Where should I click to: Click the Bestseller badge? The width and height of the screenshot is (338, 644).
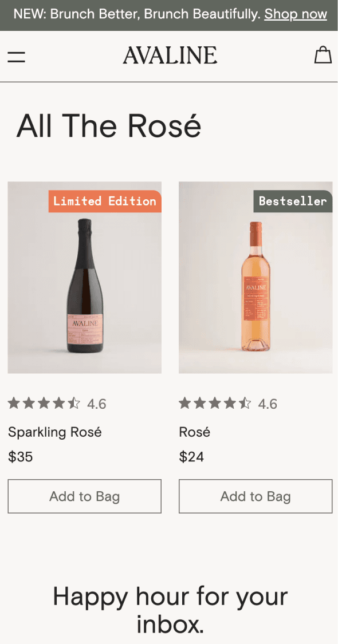click(x=293, y=201)
